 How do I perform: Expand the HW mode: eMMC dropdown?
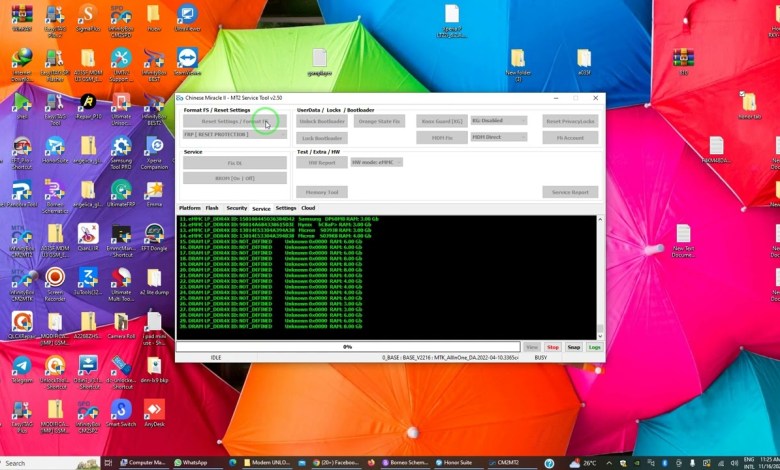click(x=376, y=161)
